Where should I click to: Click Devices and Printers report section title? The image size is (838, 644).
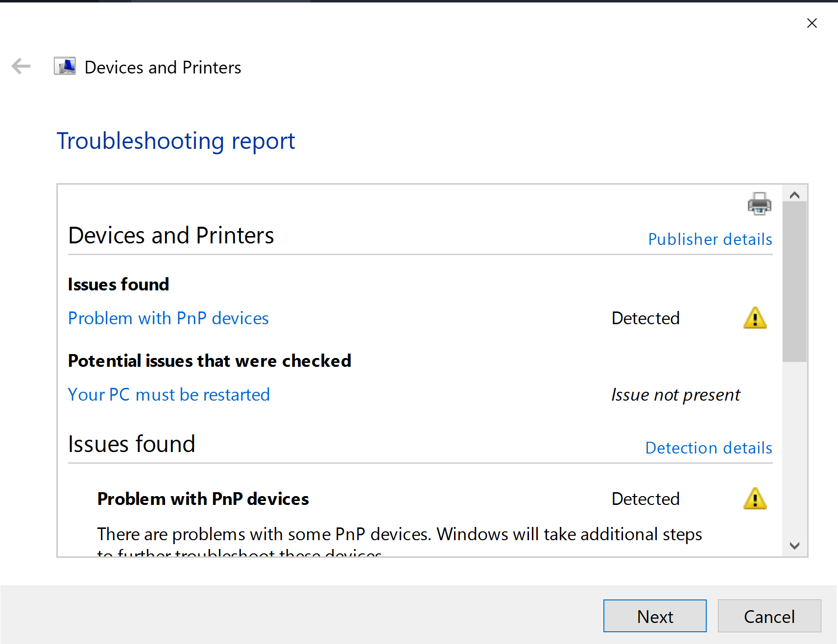coord(171,236)
